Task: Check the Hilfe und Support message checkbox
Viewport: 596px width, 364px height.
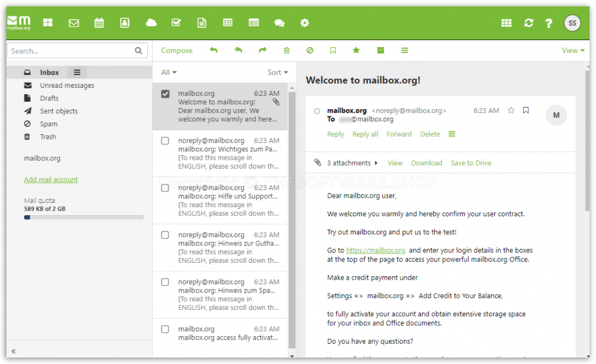Action: coord(165,188)
